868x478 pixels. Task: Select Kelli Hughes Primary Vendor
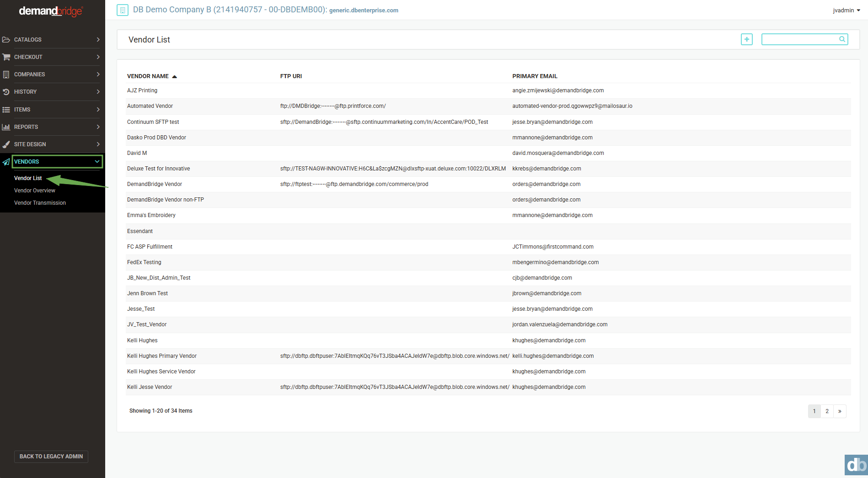click(x=488, y=356)
